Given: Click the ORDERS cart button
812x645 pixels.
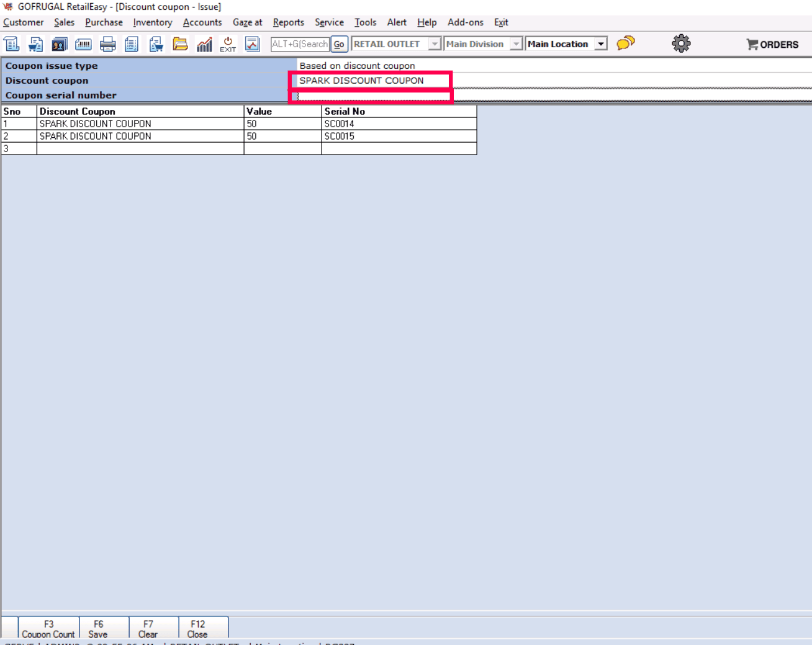Looking at the screenshot, I should click(x=772, y=44).
